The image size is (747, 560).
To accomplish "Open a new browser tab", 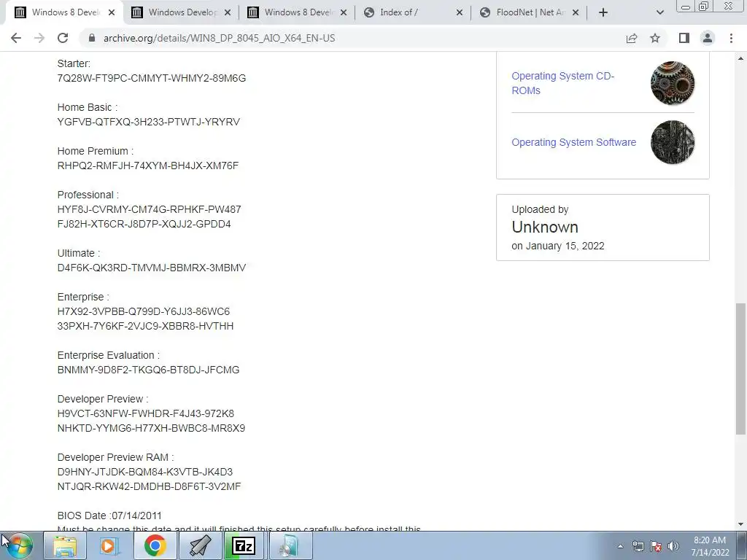I will coord(603,12).
